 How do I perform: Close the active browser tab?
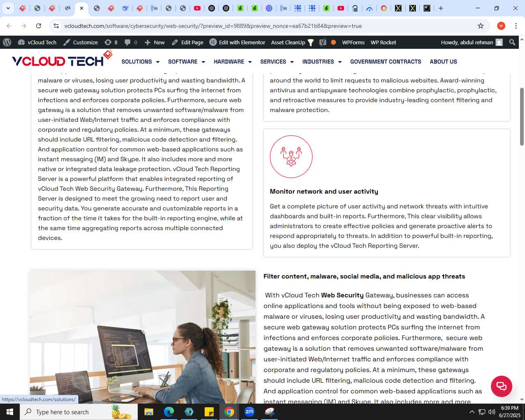82,8
